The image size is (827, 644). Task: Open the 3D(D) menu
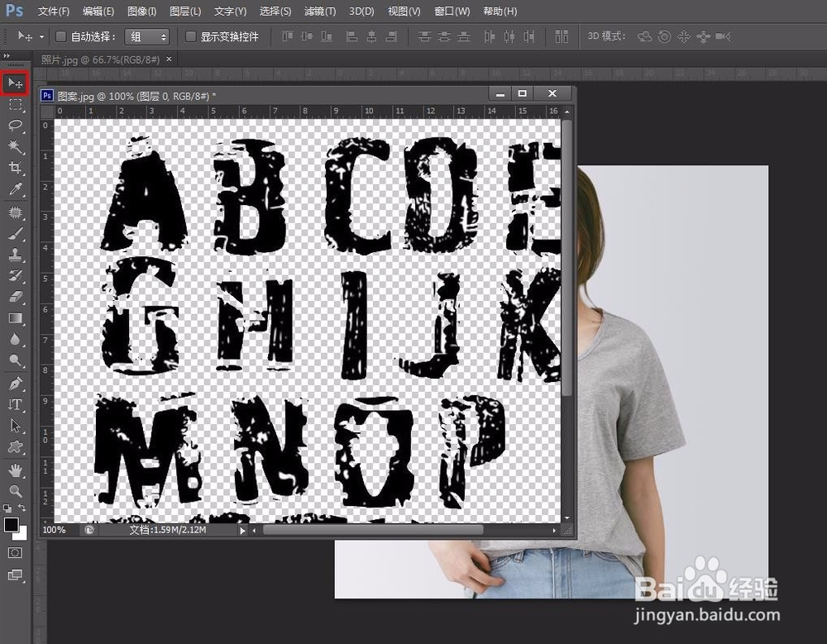click(361, 11)
